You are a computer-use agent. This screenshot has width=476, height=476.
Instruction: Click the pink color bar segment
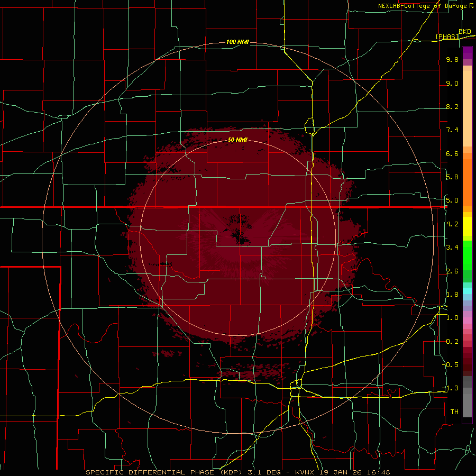click(467, 321)
